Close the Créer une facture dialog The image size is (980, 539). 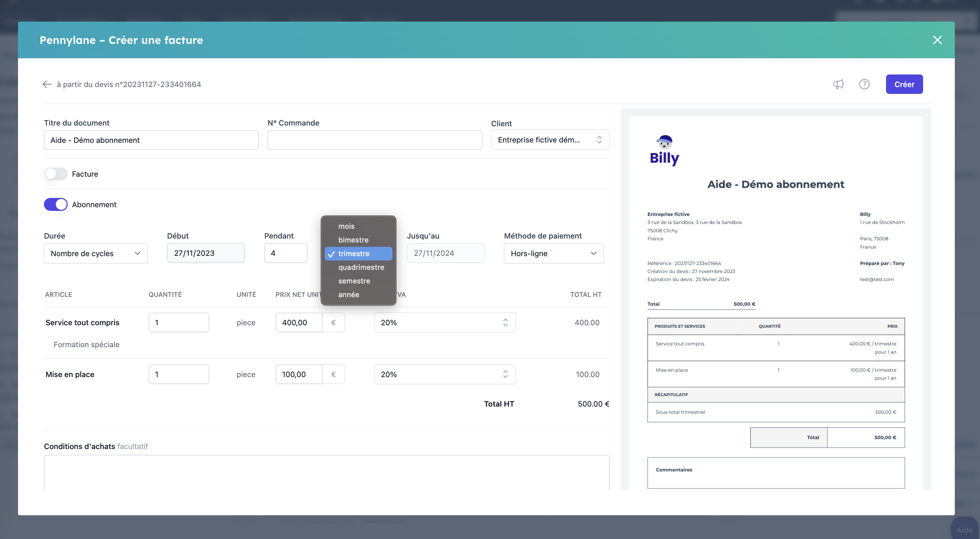tap(938, 40)
